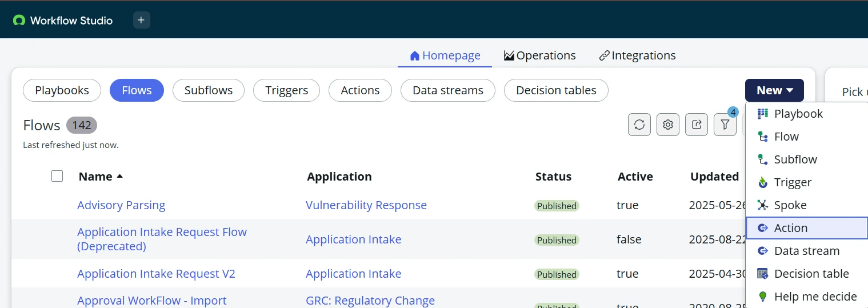
Task: Switch to the Operations tab
Action: click(539, 55)
